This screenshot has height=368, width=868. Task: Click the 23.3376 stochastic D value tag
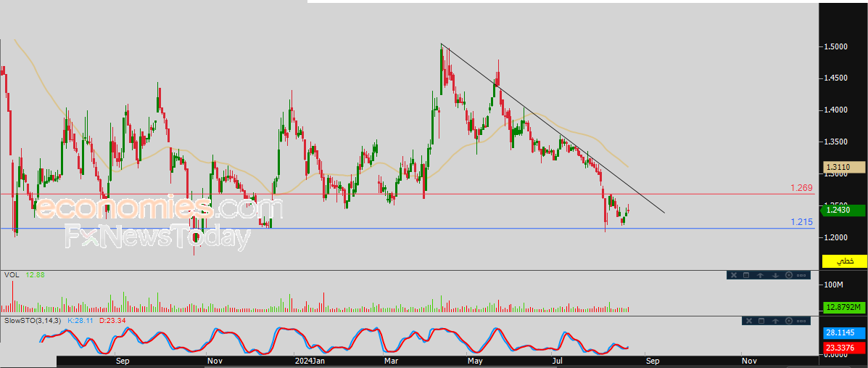843,348
